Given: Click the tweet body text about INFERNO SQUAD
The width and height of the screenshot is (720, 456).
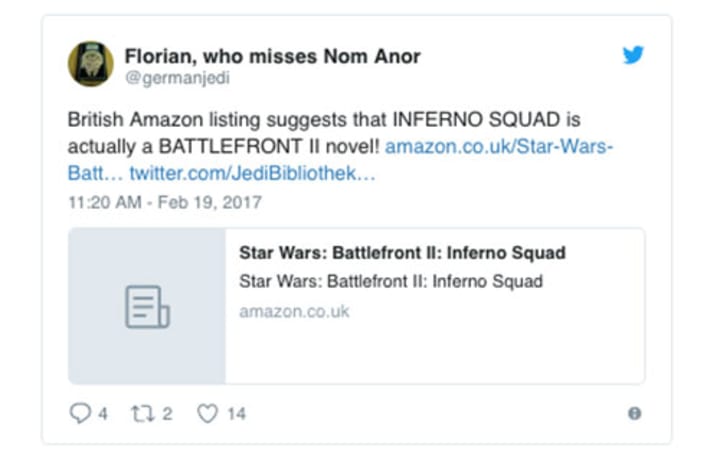Looking at the screenshot, I should [300, 120].
